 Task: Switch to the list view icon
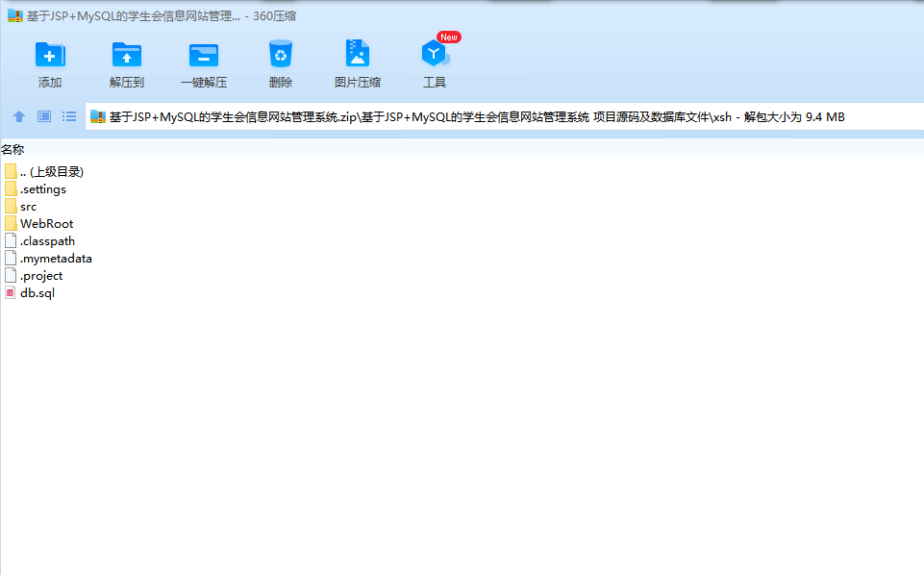[x=69, y=116]
